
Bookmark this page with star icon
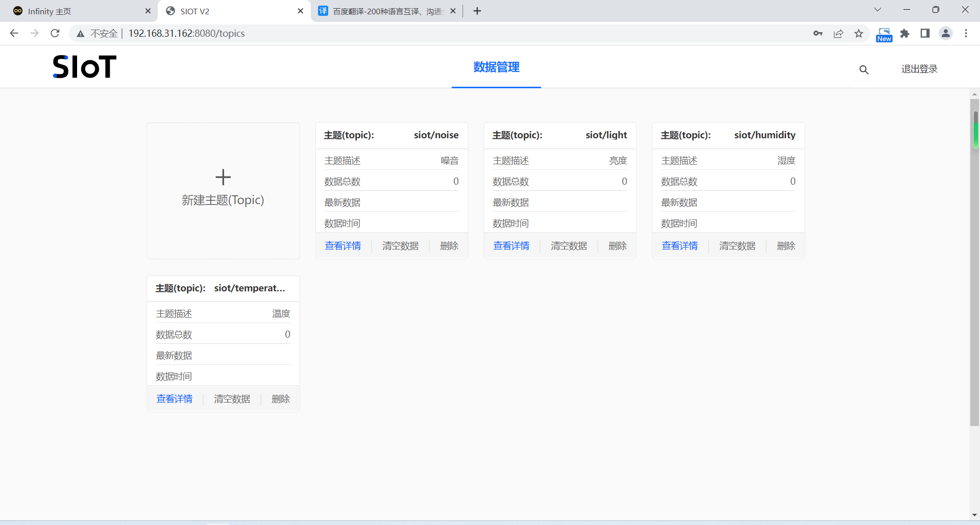coord(859,33)
